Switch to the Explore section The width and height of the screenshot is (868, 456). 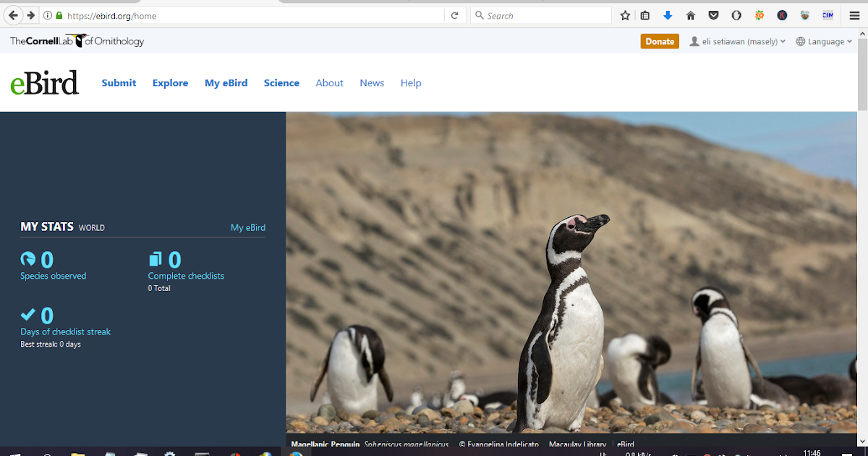[x=170, y=83]
